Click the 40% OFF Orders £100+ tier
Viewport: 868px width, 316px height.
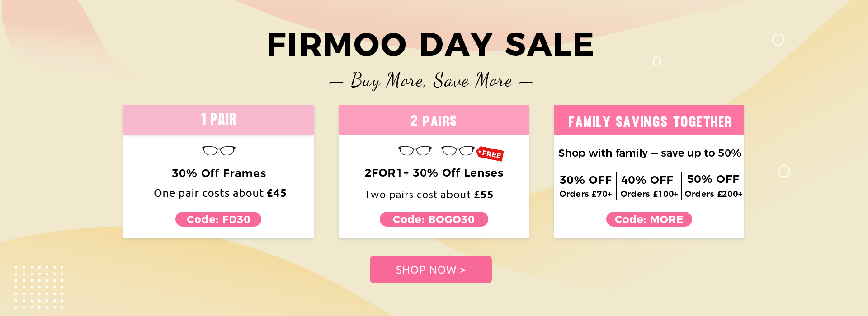pyautogui.click(x=649, y=186)
